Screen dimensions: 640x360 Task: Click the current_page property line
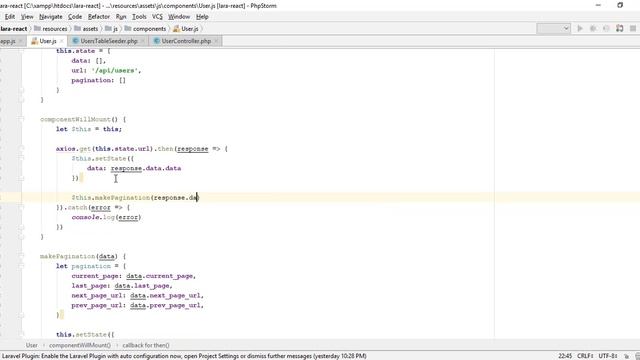coord(134,276)
